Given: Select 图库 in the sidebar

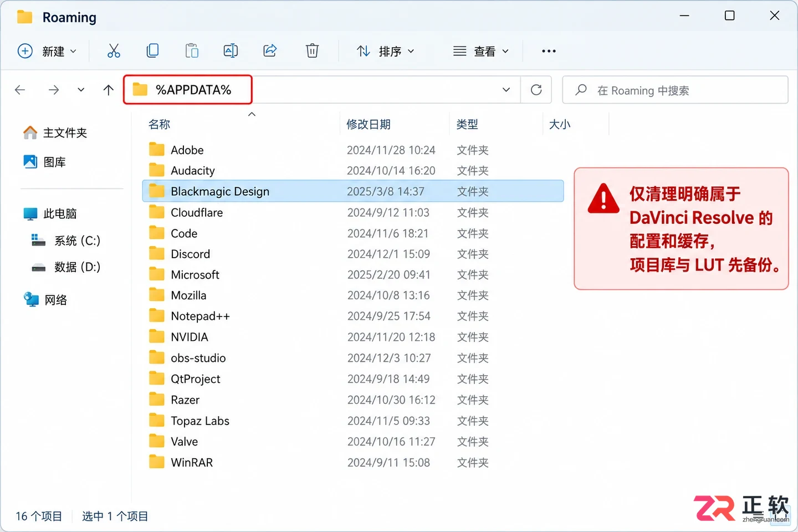Looking at the screenshot, I should [44, 162].
